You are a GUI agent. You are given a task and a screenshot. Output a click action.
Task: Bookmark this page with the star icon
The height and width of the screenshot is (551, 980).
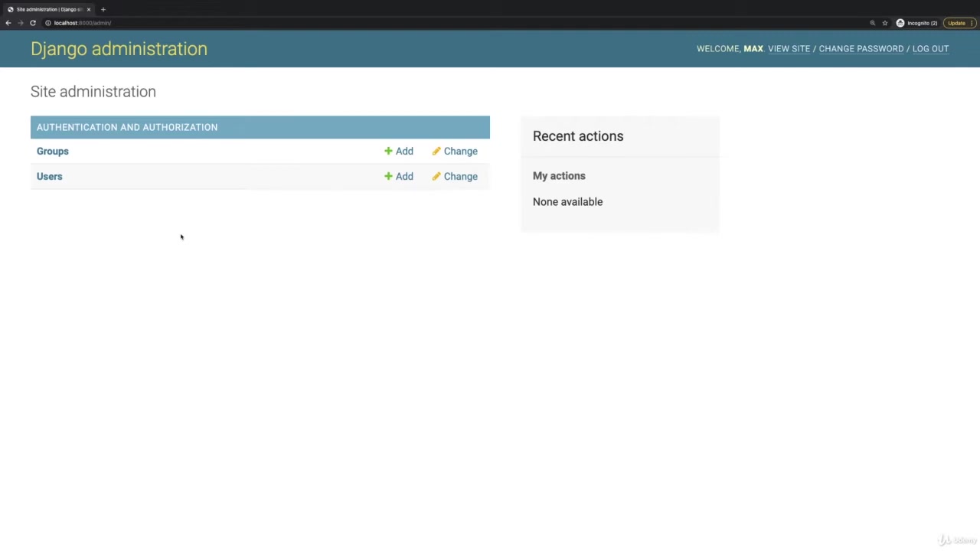click(885, 23)
